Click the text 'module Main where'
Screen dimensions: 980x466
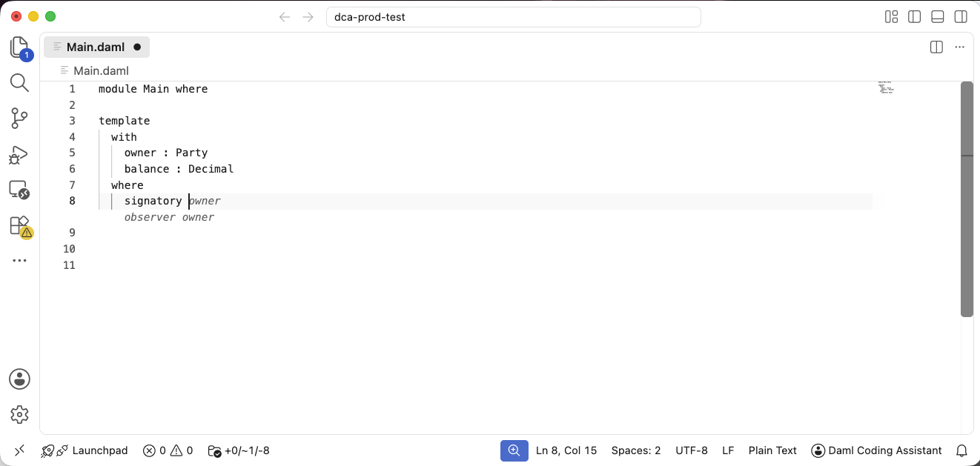(153, 89)
